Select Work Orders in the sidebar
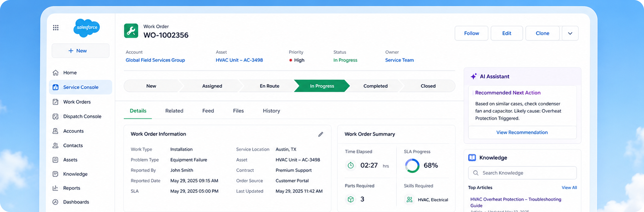 [x=80, y=102]
